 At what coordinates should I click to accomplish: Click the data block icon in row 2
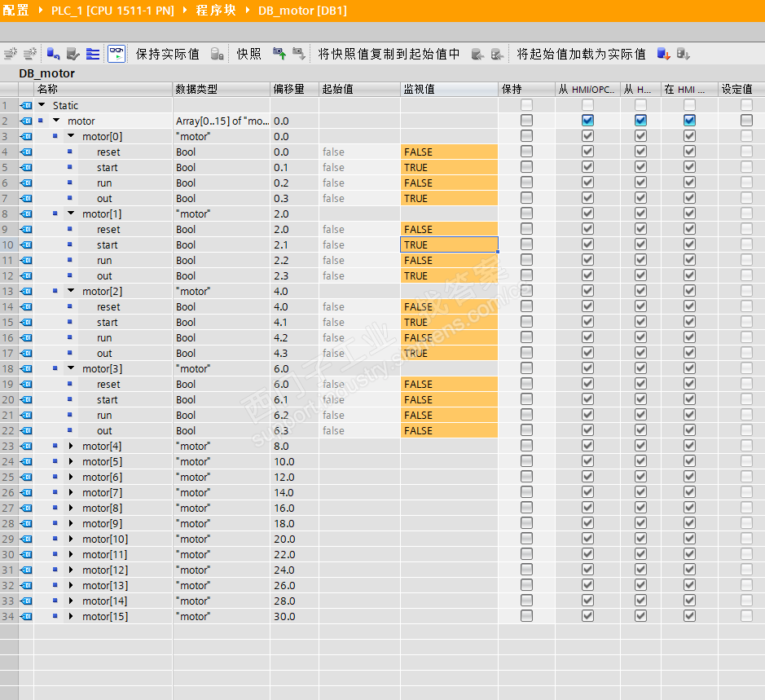click(x=26, y=121)
